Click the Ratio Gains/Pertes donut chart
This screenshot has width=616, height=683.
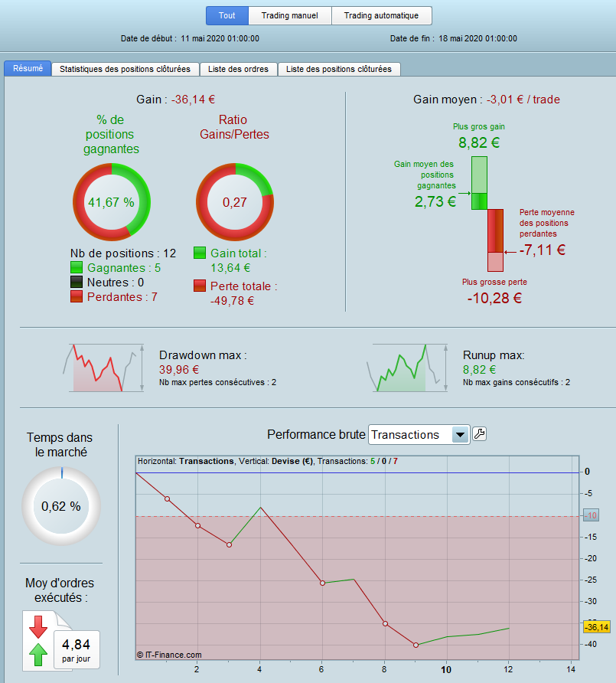(x=235, y=202)
